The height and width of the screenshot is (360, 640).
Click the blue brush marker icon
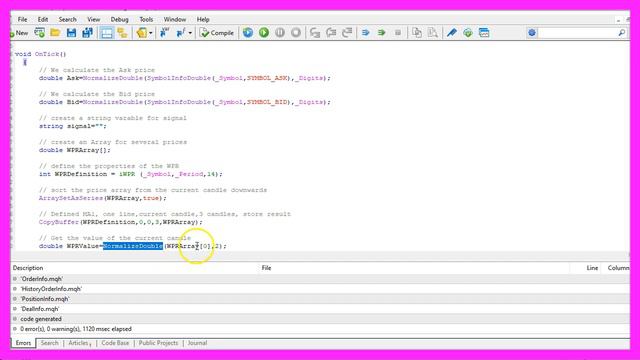pyautogui.click(x=452, y=33)
